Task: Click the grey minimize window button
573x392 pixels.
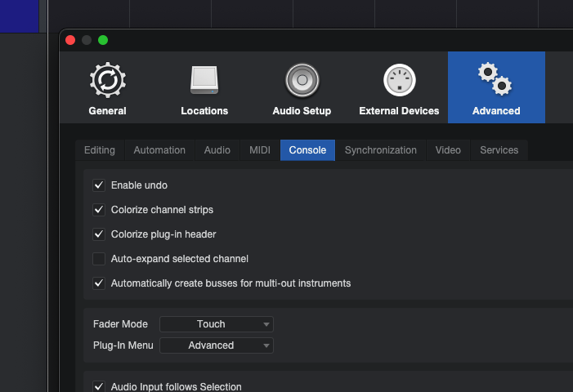Action: coord(87,40)
